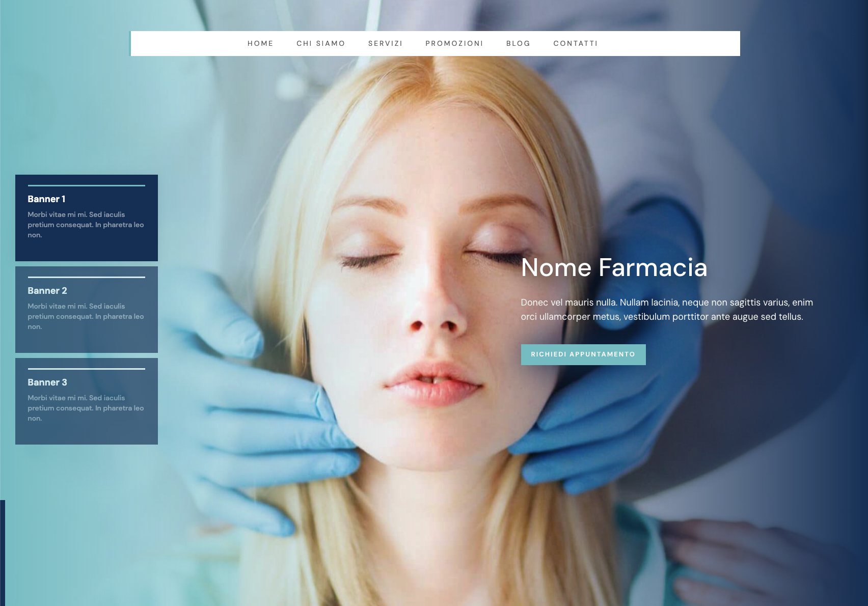
Task: Click the light divider line above Banner 1
Action: (87, 185)
